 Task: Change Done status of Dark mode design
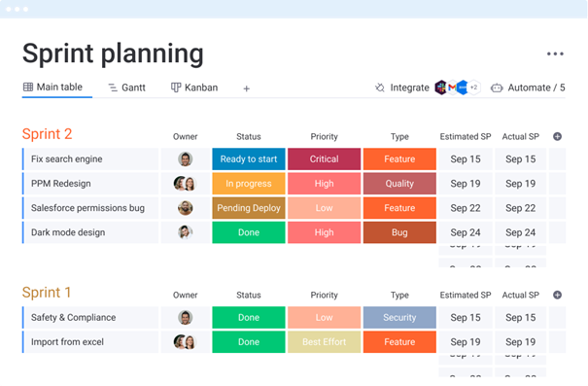click(x=249, y=232)
